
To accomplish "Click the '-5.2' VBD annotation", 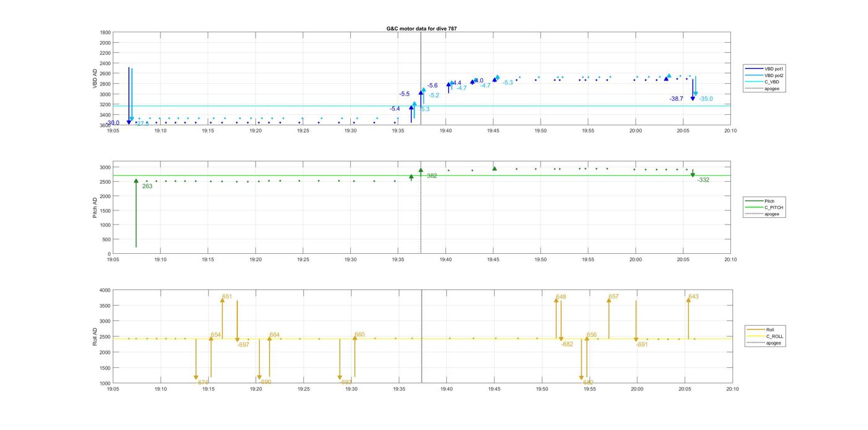I will [x=433, y=95].
